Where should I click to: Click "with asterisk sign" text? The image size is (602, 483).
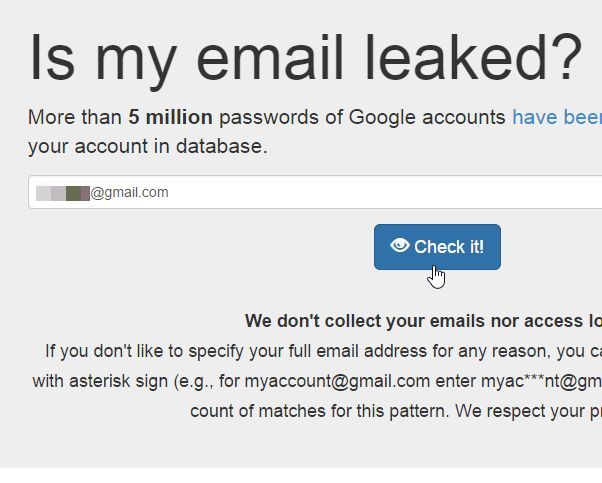(x=100, y=382)
